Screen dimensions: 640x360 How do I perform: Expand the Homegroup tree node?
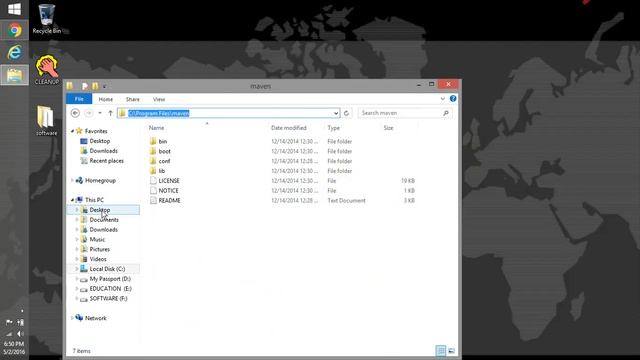coord(72,180)
